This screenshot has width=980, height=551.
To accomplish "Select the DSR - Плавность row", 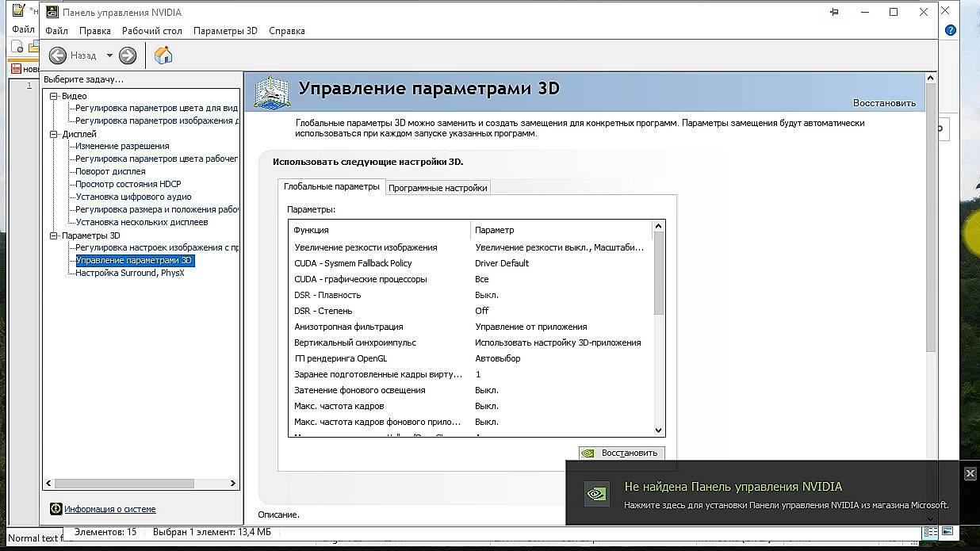I will tap(470, 295).
